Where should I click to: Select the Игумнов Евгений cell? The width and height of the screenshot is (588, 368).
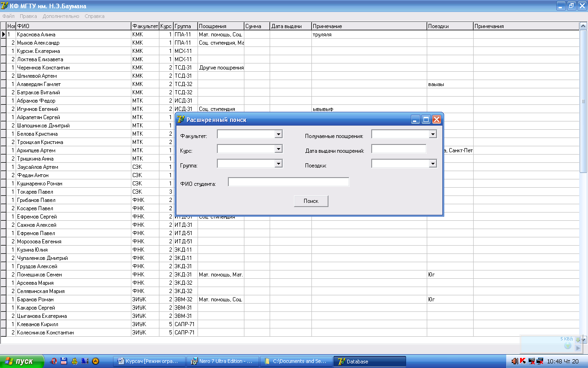pyautogui.click(x=73, y=109)
